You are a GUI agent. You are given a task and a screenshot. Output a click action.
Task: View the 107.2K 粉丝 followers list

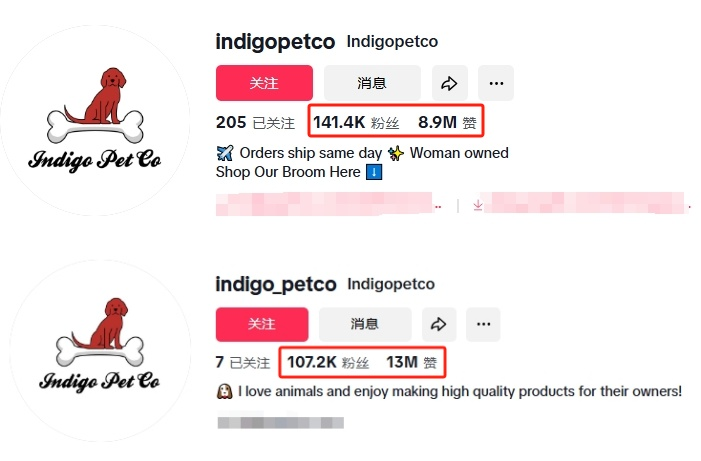[x=328, y=362]
